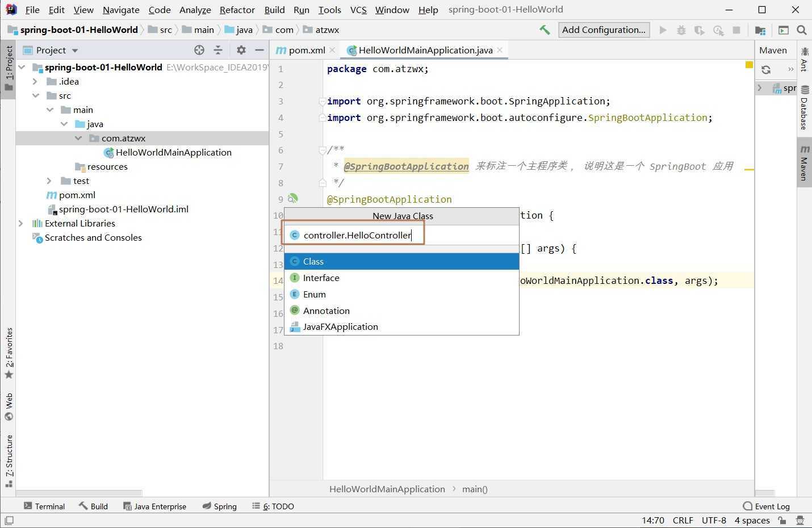The width and height of the screenshot is (812, 528).
Task: Click CRLF line separator in status bar
Action: tap(683, 520)
